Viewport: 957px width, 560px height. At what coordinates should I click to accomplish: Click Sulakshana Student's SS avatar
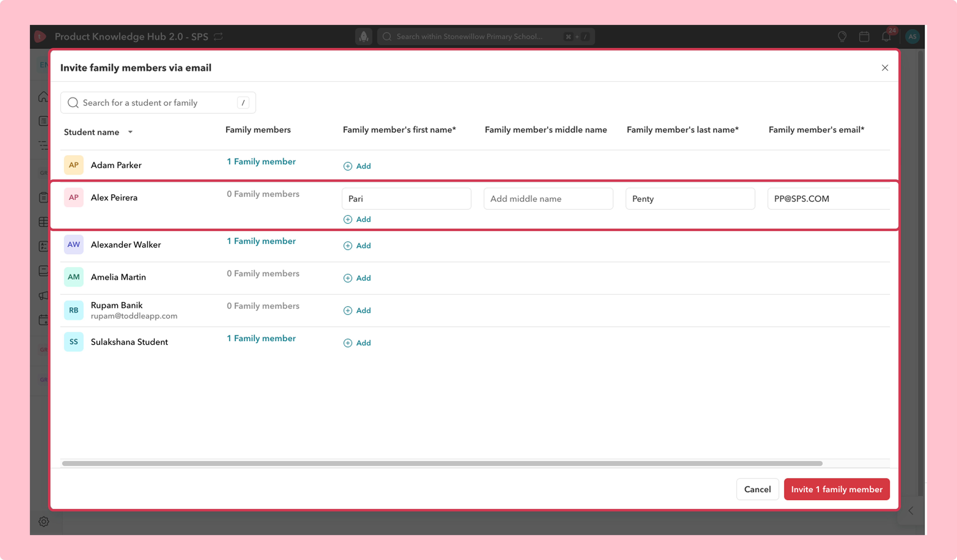[x=74, y=342]
